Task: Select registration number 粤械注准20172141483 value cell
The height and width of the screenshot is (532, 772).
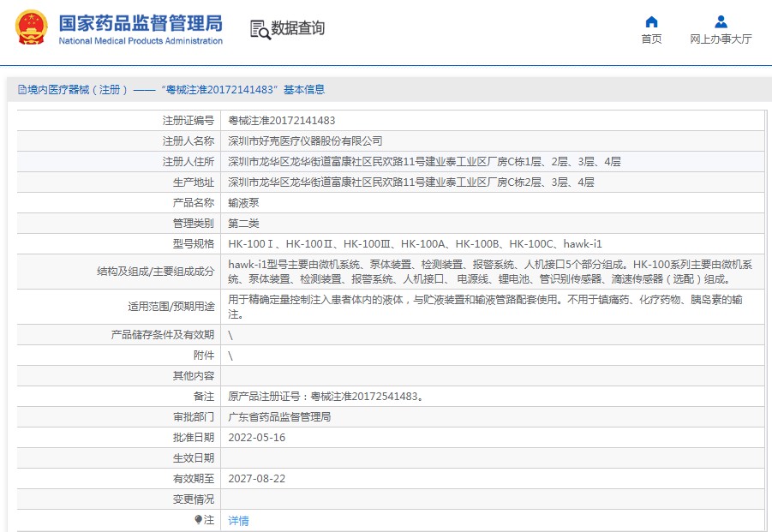Action: pos(282,121)
